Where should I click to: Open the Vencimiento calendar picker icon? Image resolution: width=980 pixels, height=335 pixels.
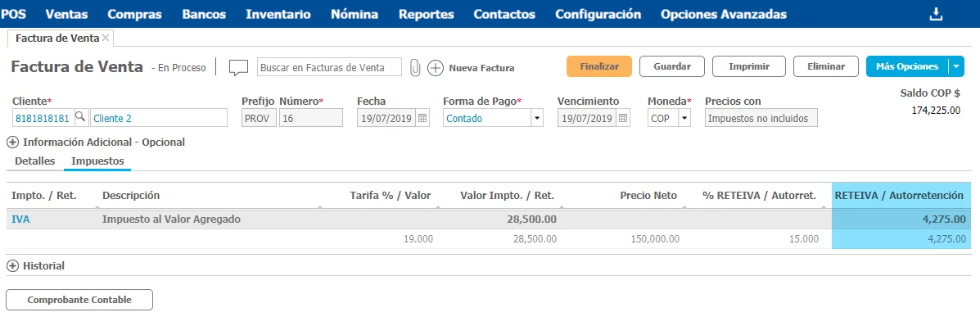coord(623,118)
